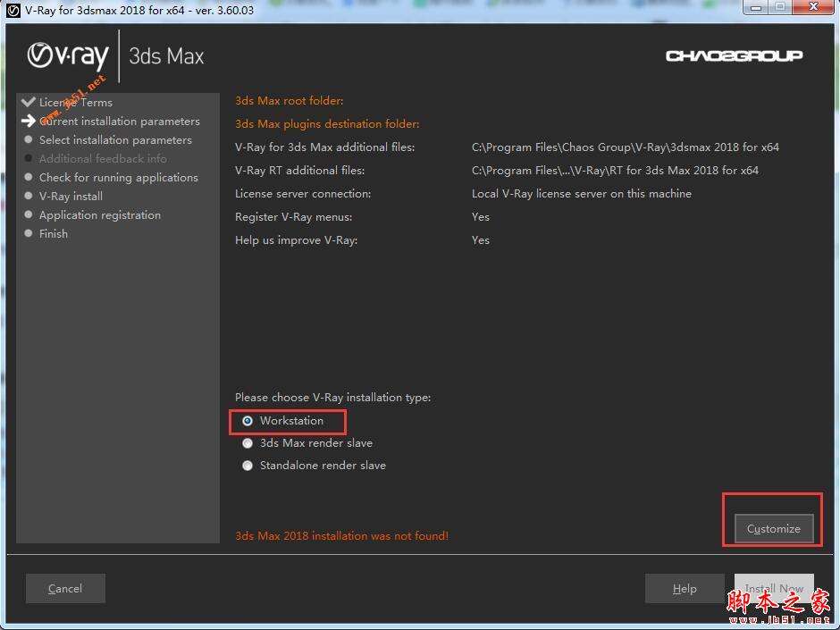The width and height of the screenshot is (840, 630).
Task: Click the current step arrow icon
Action: coord(28,121)
